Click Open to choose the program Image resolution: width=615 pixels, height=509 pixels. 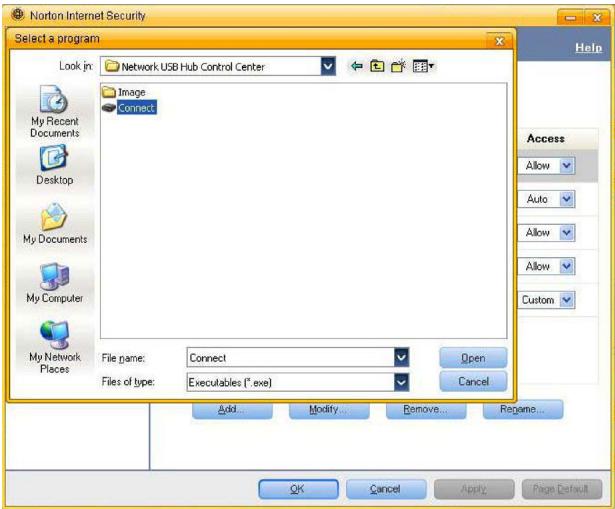coord(473,358)
